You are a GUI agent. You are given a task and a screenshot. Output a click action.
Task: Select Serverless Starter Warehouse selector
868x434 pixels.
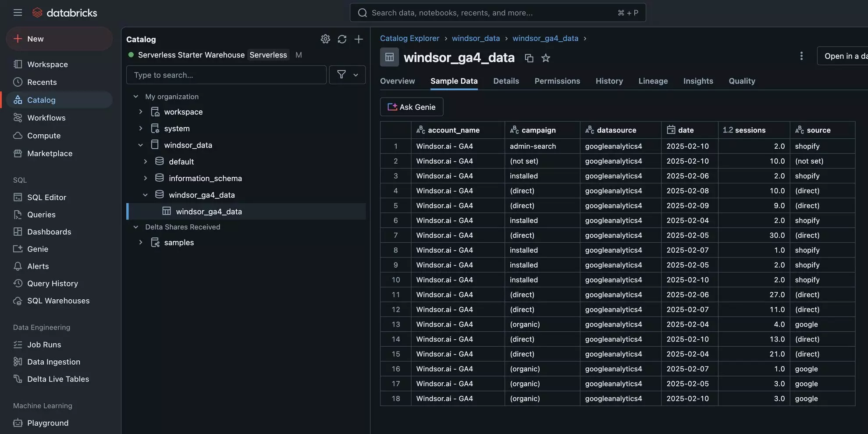215,55
